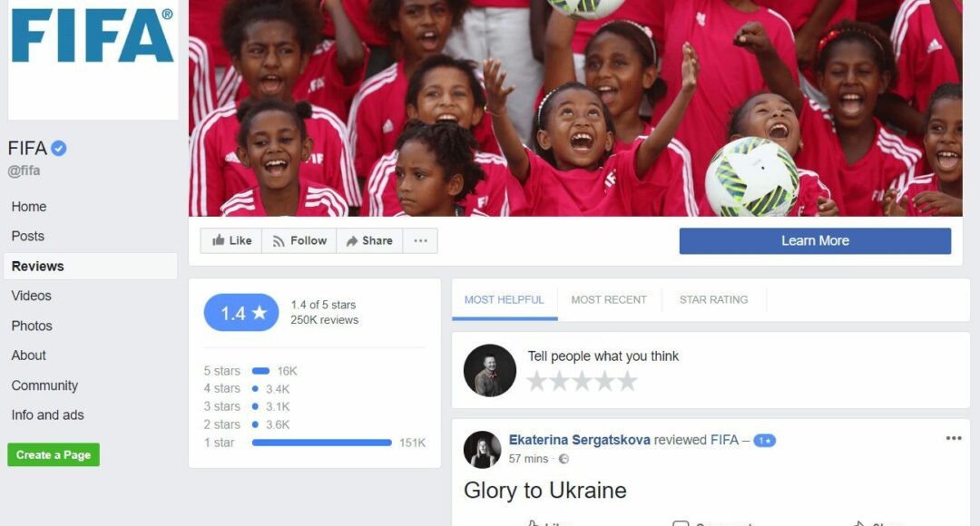
Task: Follow the FIFA page
Action: [x=299, y=240]
